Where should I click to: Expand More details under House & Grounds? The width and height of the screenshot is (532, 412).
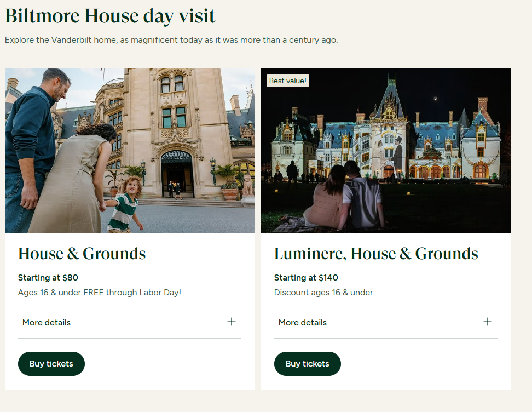coord(130,322)
